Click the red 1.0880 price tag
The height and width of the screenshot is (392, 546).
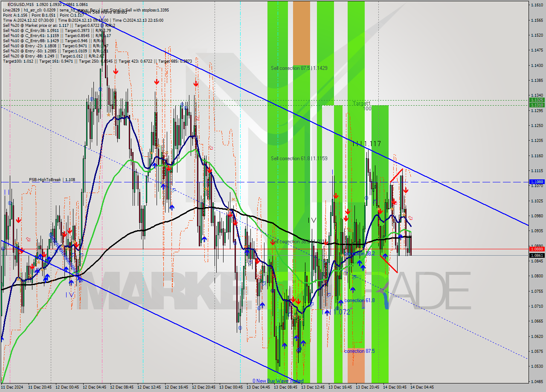click(537, 249)
